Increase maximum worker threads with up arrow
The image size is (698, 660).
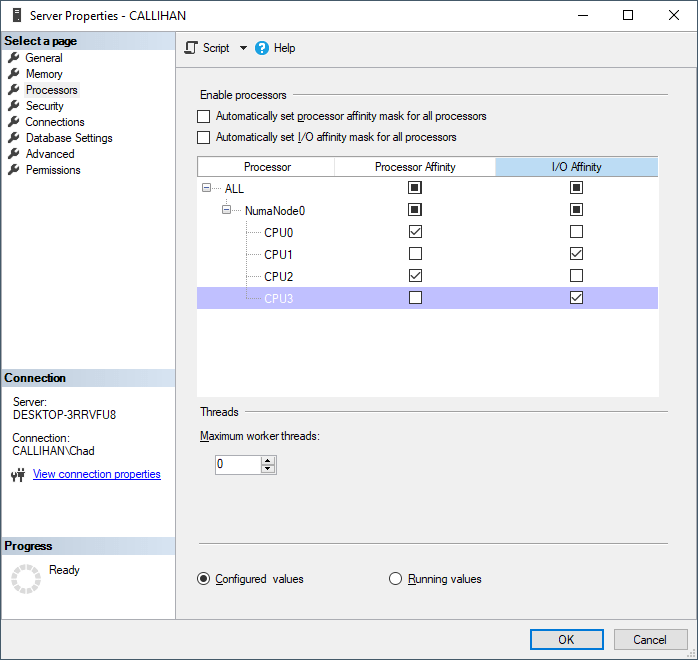click(267, 460)
